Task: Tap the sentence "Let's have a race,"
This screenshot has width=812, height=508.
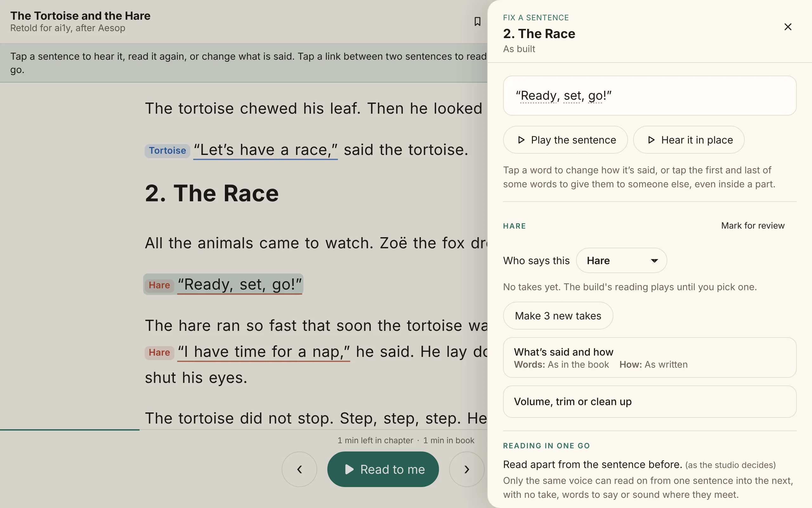Action: pos(265,150)
